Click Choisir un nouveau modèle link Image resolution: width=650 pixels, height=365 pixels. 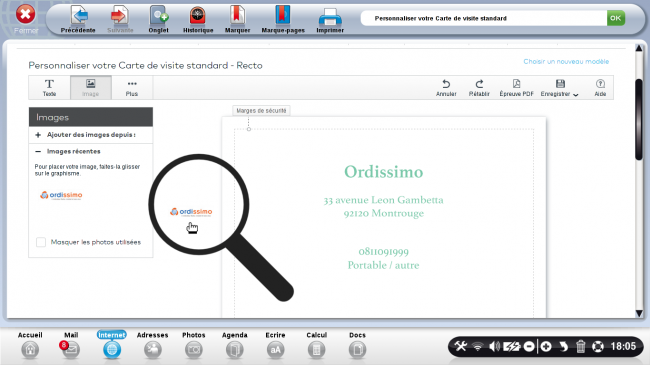(566, 61)
